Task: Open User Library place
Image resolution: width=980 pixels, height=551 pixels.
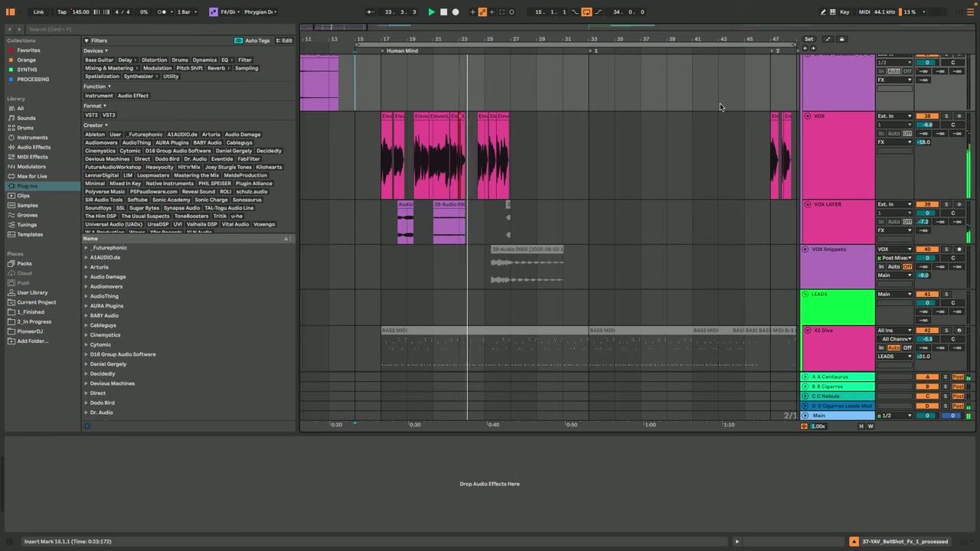Action: pyautogui.click(x=32, y=292)
